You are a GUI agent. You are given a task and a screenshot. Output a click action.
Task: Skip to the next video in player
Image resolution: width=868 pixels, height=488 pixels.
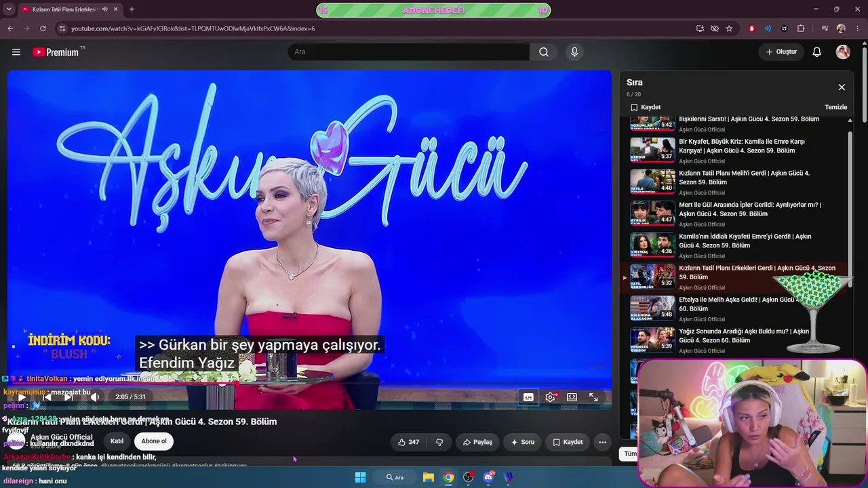pos(68,397)
